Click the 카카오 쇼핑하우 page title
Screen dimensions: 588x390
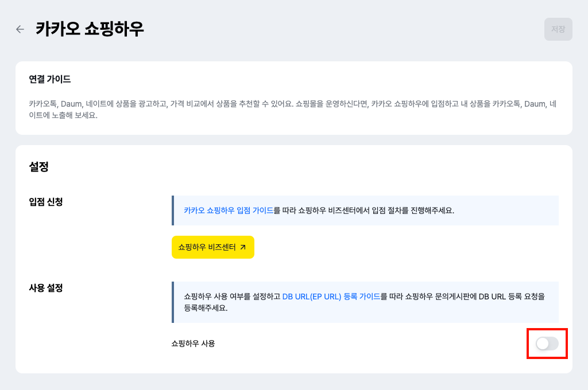click(90, 29)
